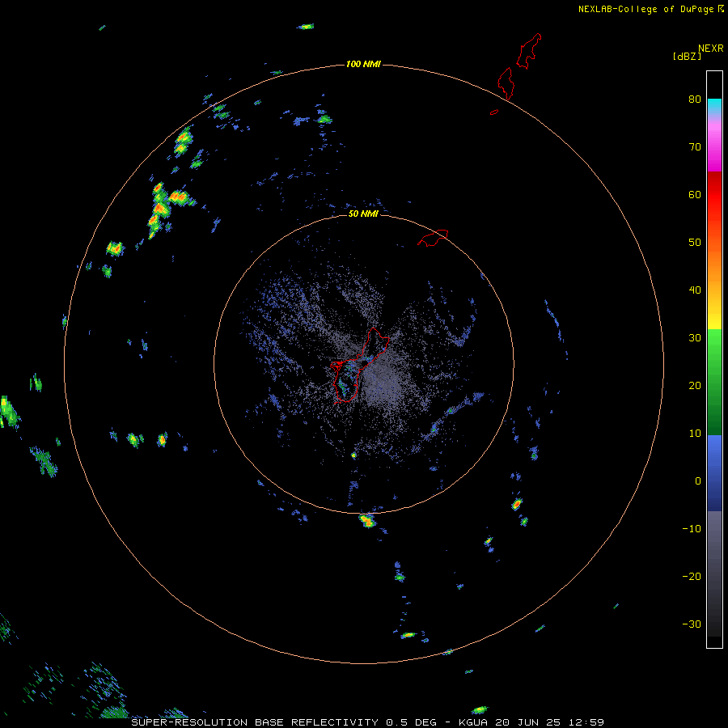This screenshot has height=728, width=728.
Task: Click the Super-Resolution Base Reflectivity caption
Action: tap(367, 722)
